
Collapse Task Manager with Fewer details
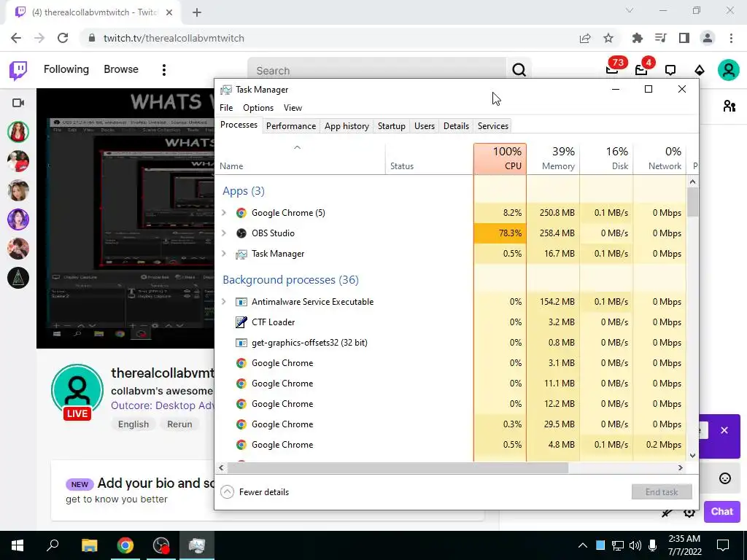(x=255, y=492)
